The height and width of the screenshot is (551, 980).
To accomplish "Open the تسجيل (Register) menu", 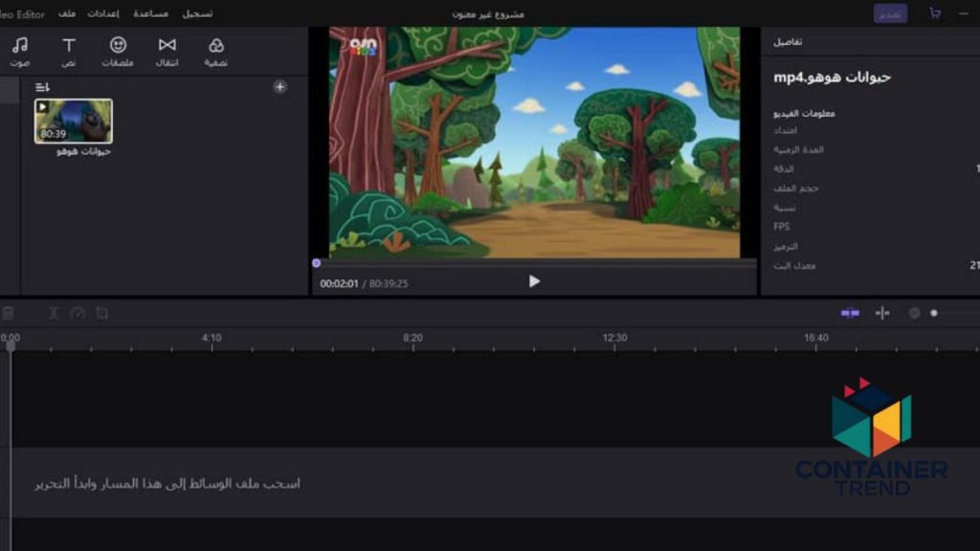I will coord(197,13).
